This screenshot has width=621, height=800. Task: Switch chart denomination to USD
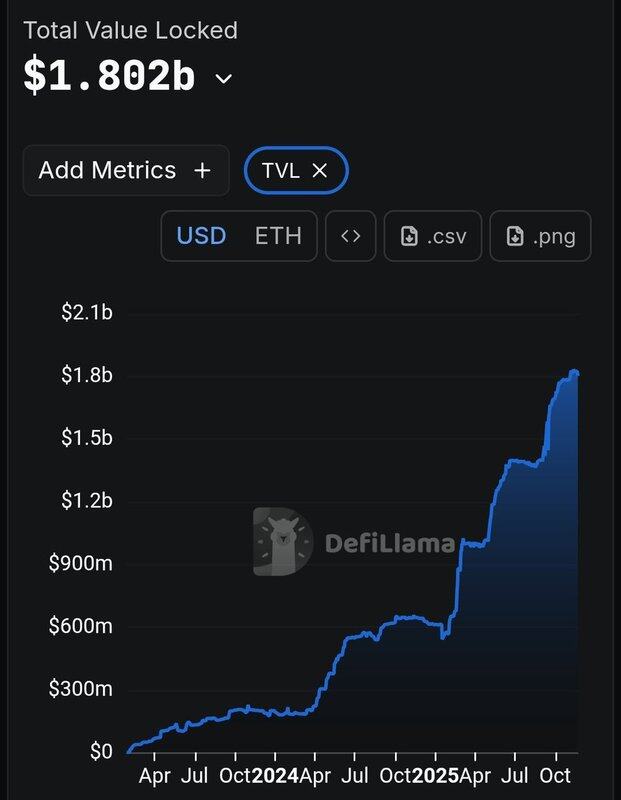click(x=201, y=236)
